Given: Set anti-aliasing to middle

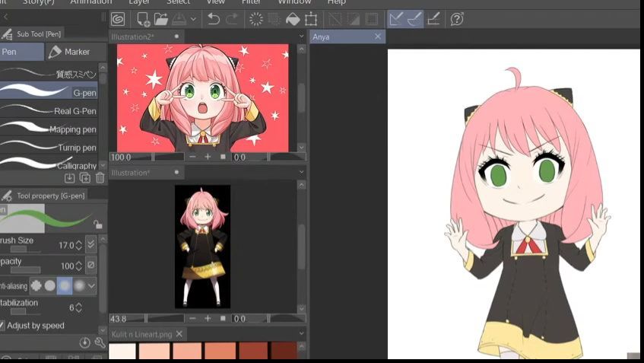Looking at the screenshot, I should [x=65, y=285].
